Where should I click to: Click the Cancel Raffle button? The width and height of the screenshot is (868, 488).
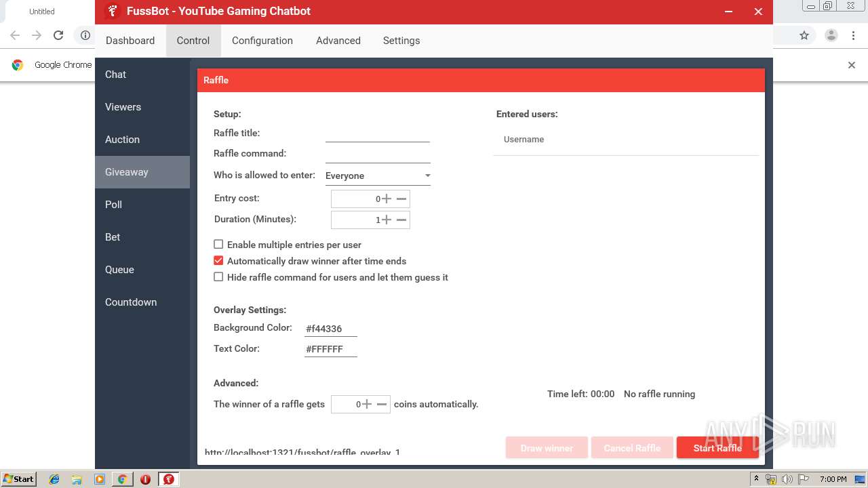(x=632, y=448)
